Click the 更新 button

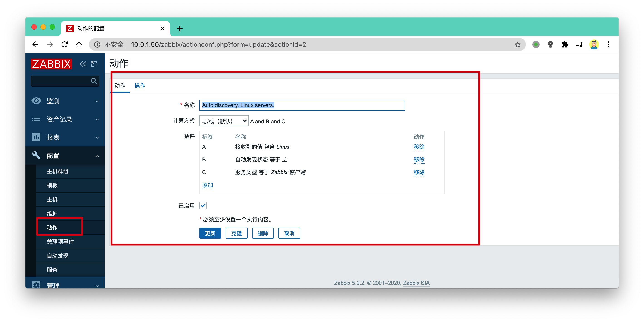pyautogui.click(x=210, y=233)
